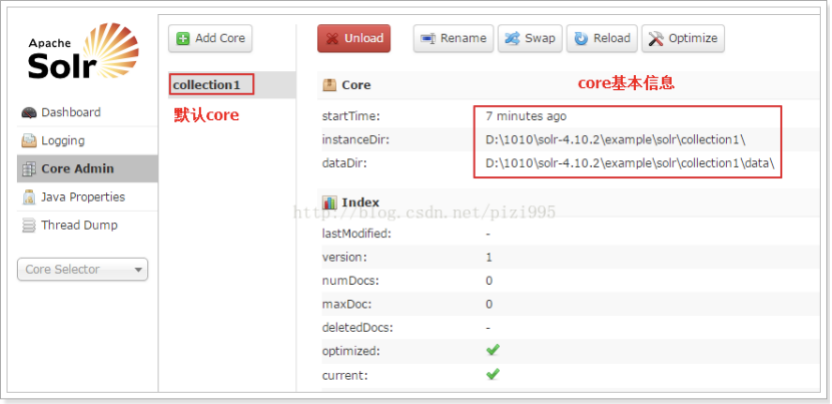The height and width of the screenshot is (404, 832).
Task: Open the Core Selector dropdown
Action: point(83,270)
